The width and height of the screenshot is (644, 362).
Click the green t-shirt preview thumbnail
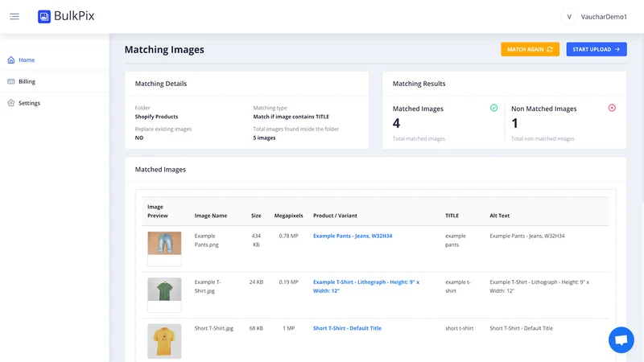(164, 290)
